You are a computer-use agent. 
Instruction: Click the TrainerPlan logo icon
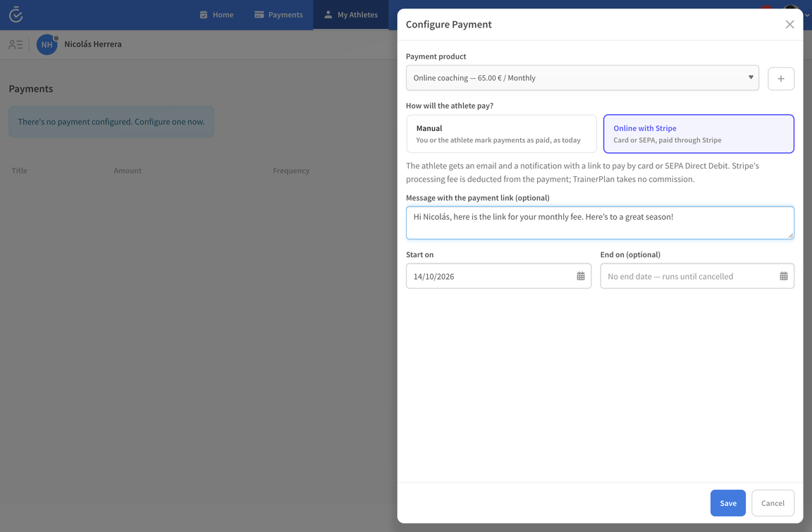point(16,15)
